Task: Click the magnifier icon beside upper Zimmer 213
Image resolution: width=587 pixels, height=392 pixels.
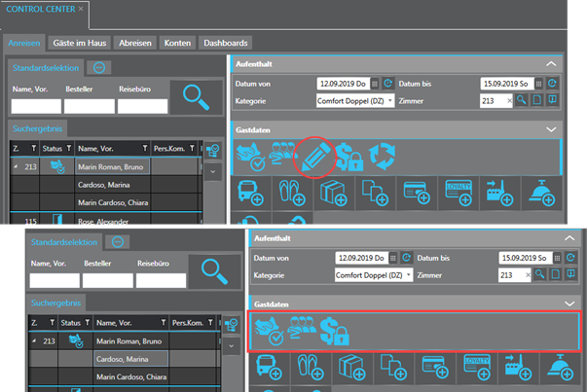Action: click(x=521, y=100)
